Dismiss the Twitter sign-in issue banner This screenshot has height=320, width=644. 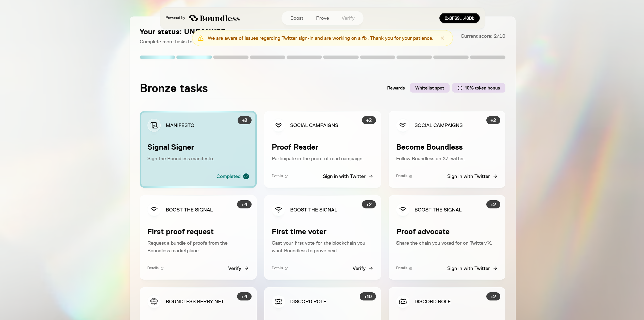[442, 38]
